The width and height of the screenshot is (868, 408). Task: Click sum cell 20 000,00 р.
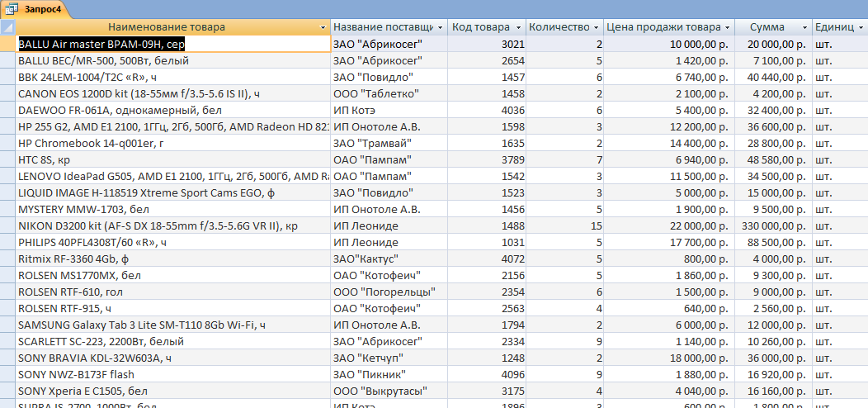pos(773,45)
